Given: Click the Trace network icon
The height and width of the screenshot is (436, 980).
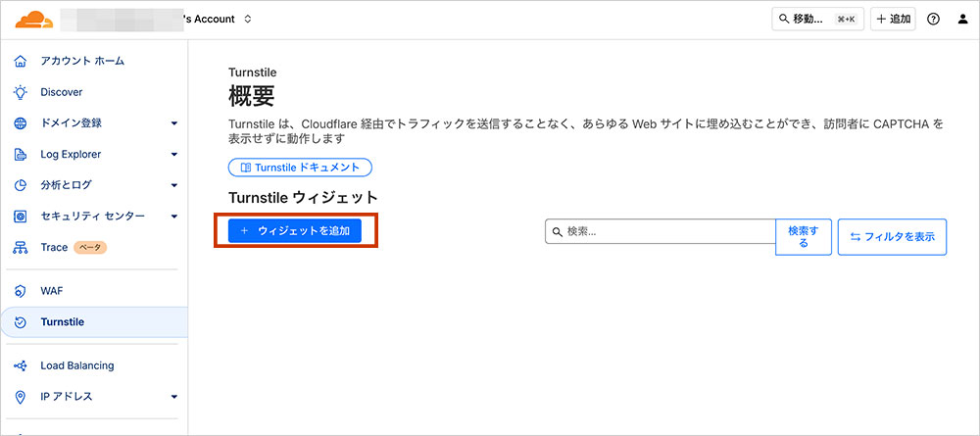Looking at the screenshot, I should [21, 248].
